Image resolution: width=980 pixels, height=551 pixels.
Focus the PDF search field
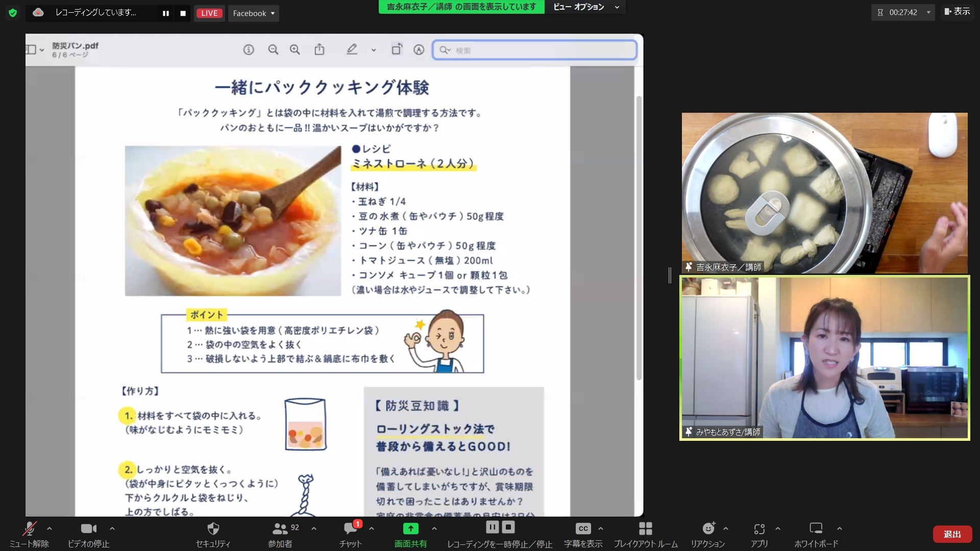click(534, 50)
